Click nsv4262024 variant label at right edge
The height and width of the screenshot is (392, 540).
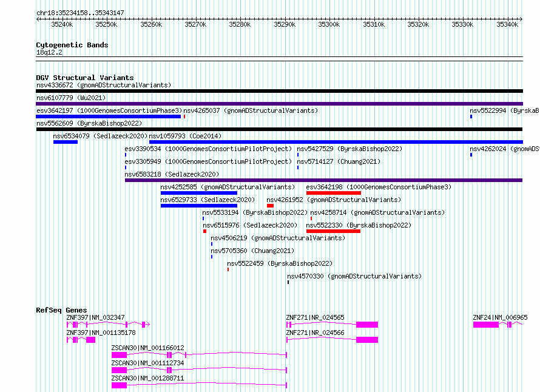coord(505,149)
